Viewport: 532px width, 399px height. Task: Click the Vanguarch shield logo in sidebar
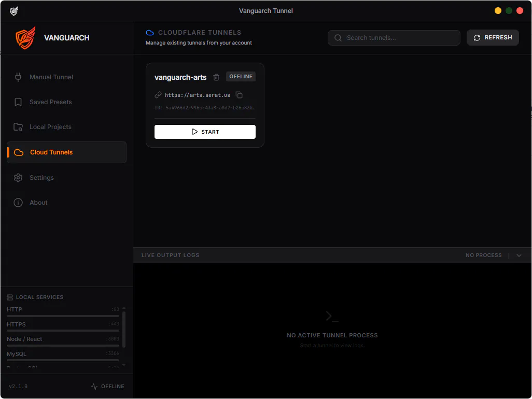pyautogui.click(x=25, y=38)
